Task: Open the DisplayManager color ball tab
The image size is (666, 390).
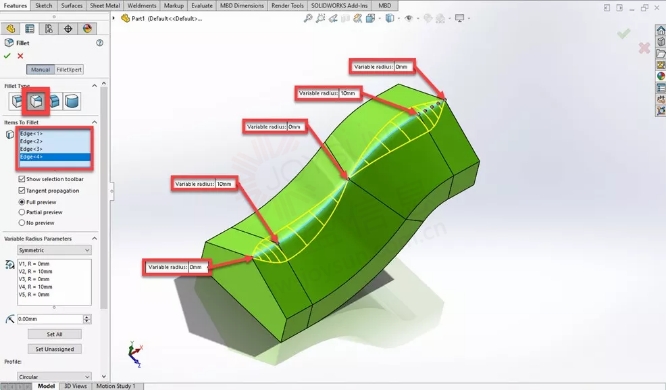Action: pyautogui.click(x=87, y=28)
